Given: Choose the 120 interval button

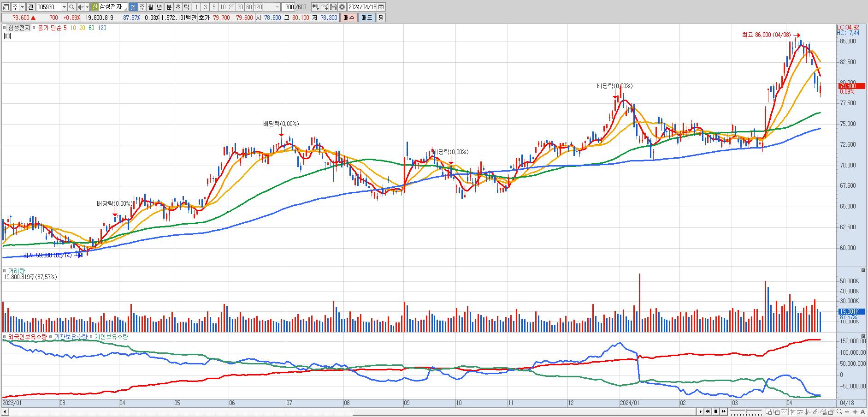Looking at the screenshot, I should [x=258, y=7].
